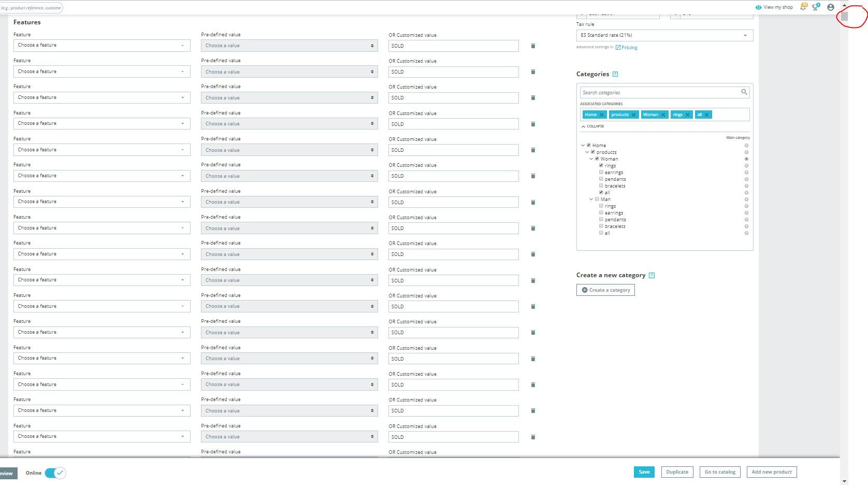Open the View my shop link
Screen dimensions: 868x485
(774, 7)
